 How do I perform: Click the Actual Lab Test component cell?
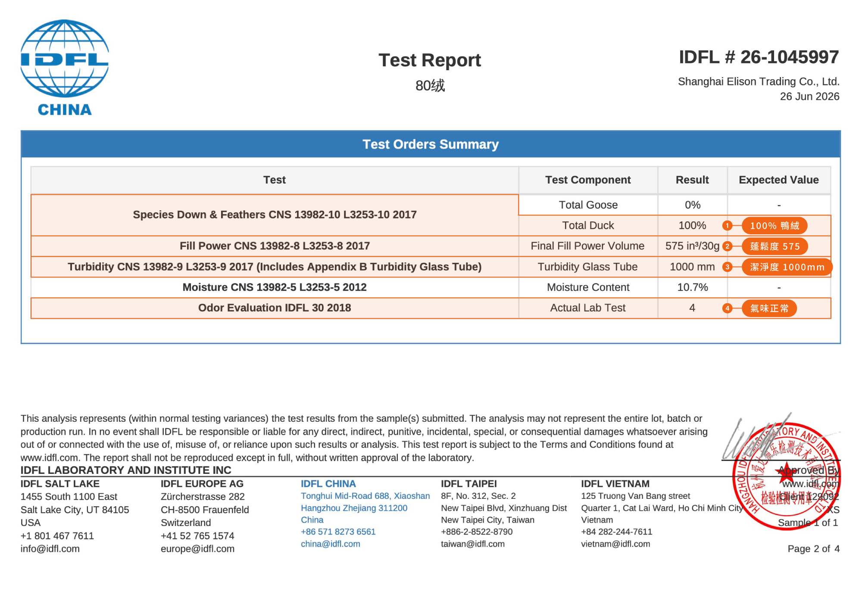pos(588,308)
